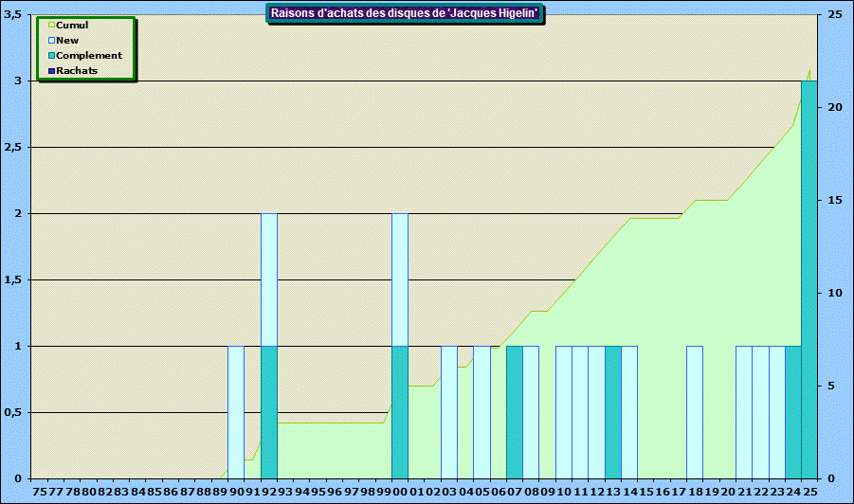Select the '75' label on the x-axis
Viewport: 854px width, 504px height.
(x=40, y=493)
